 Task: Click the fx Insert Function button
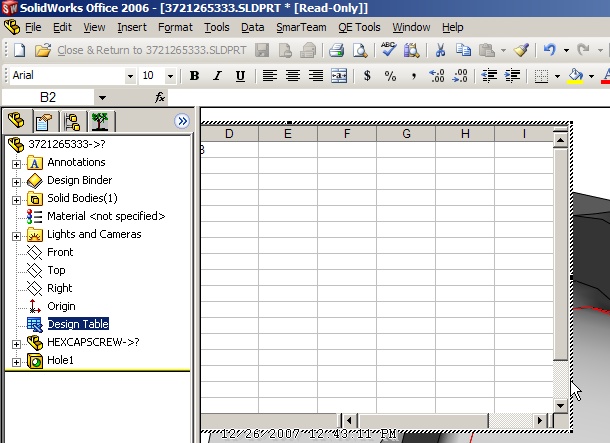coord(160,97)
